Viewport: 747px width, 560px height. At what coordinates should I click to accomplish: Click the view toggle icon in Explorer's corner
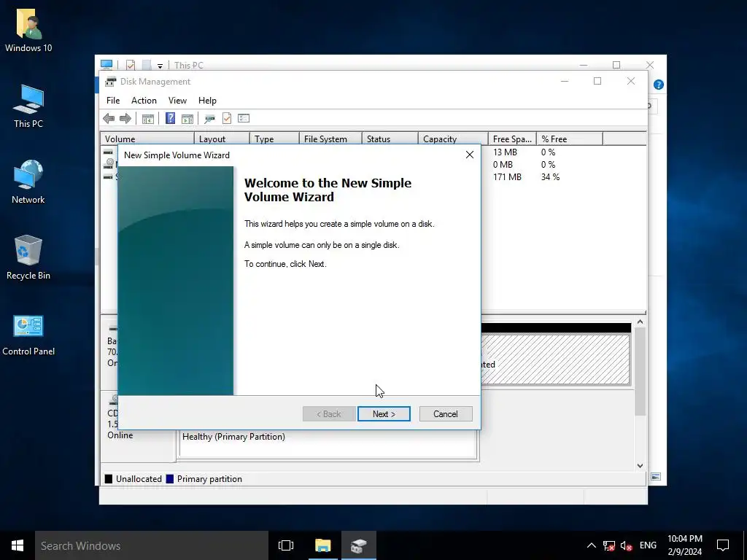[x=656, y=477]
